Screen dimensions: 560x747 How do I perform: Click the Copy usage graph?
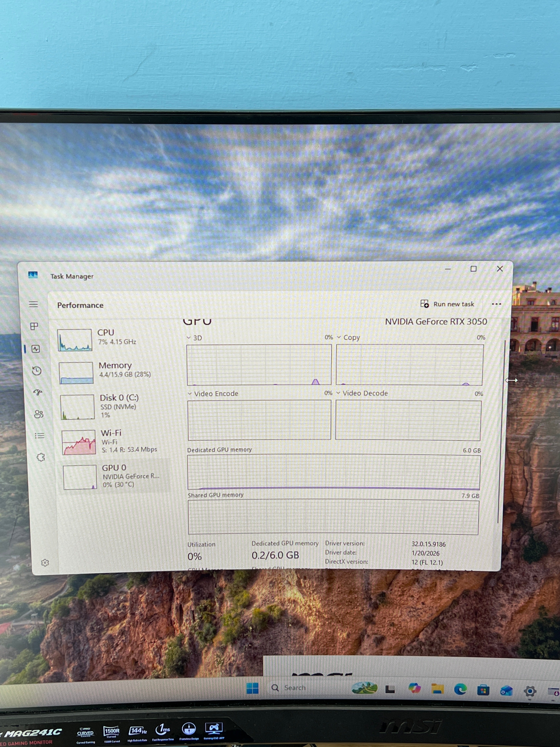point(409,365)
